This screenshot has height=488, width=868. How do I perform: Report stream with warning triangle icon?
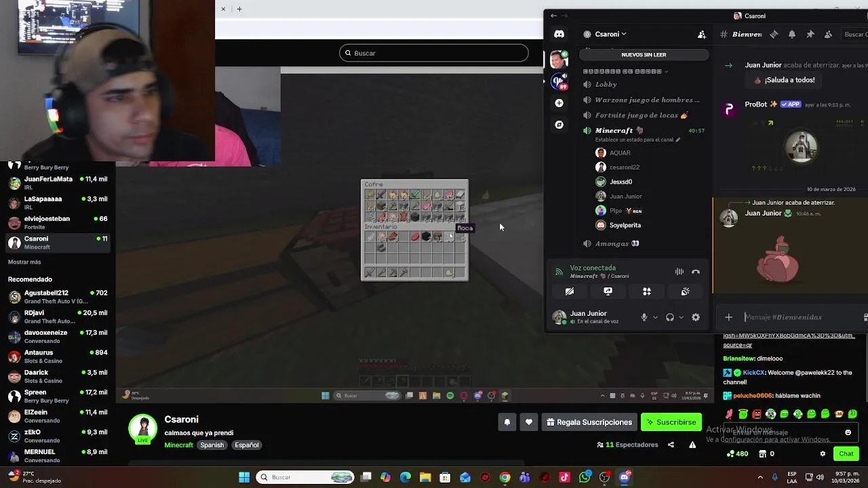click(x=692, y=445)
